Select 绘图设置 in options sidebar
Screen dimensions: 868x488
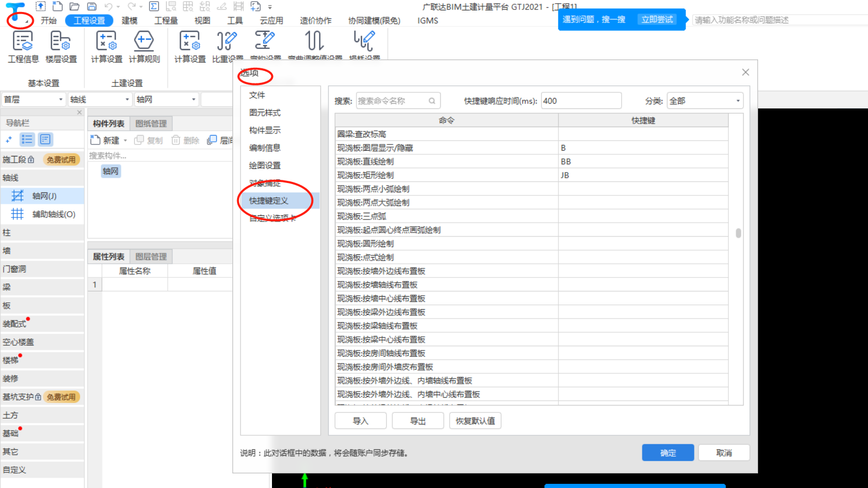tap(265, 166)
